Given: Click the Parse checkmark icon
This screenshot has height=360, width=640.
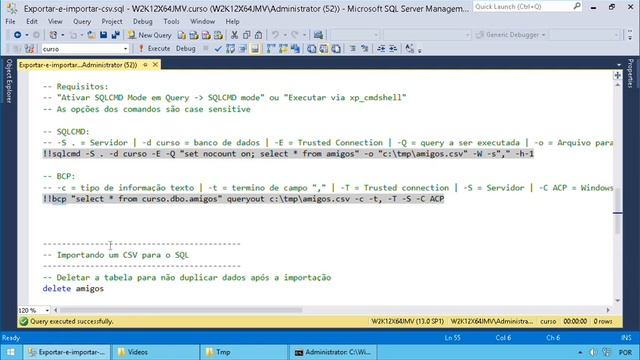Looking at the screenshot, I should (218, 49).
